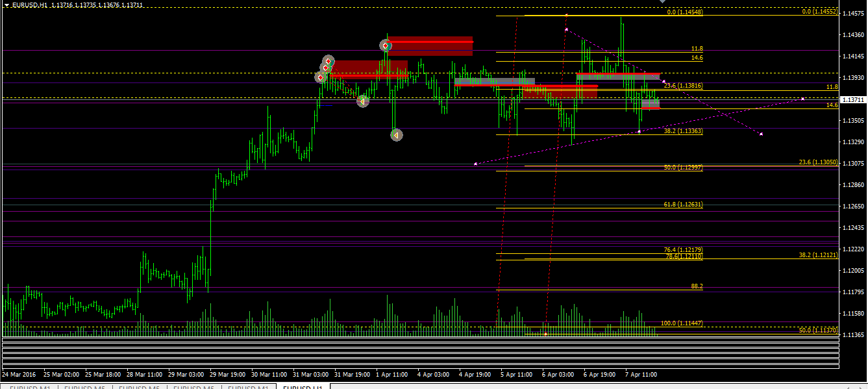Select the Fibonacci label 50.0 (1.12997)
Screen dimensions: 868x389
point(683,168)
